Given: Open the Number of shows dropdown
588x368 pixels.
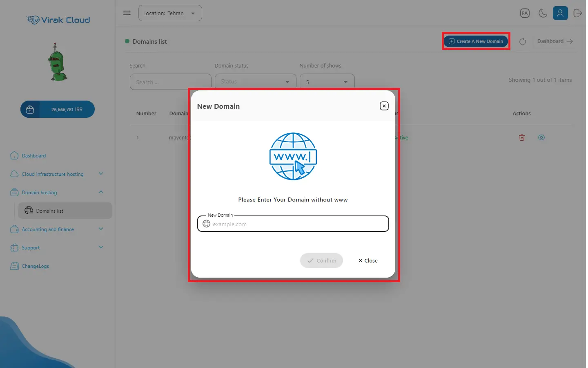Looking at the screenshot, I should tap(327, 82).
